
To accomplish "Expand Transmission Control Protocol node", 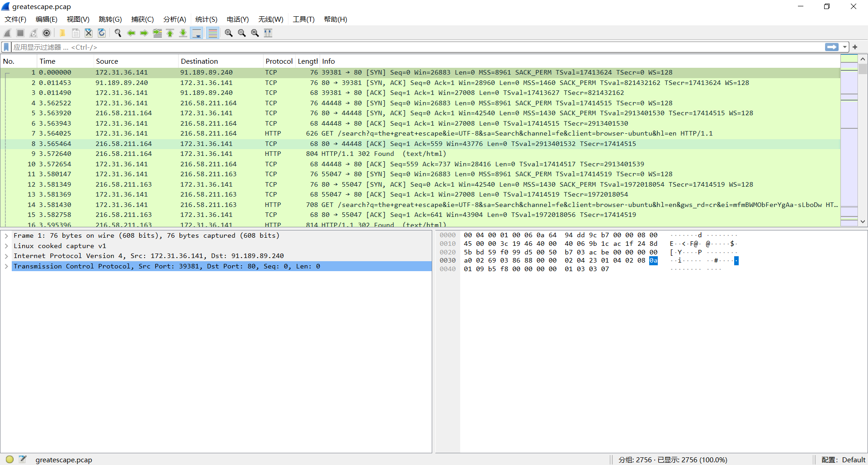I will click(6, 266).
